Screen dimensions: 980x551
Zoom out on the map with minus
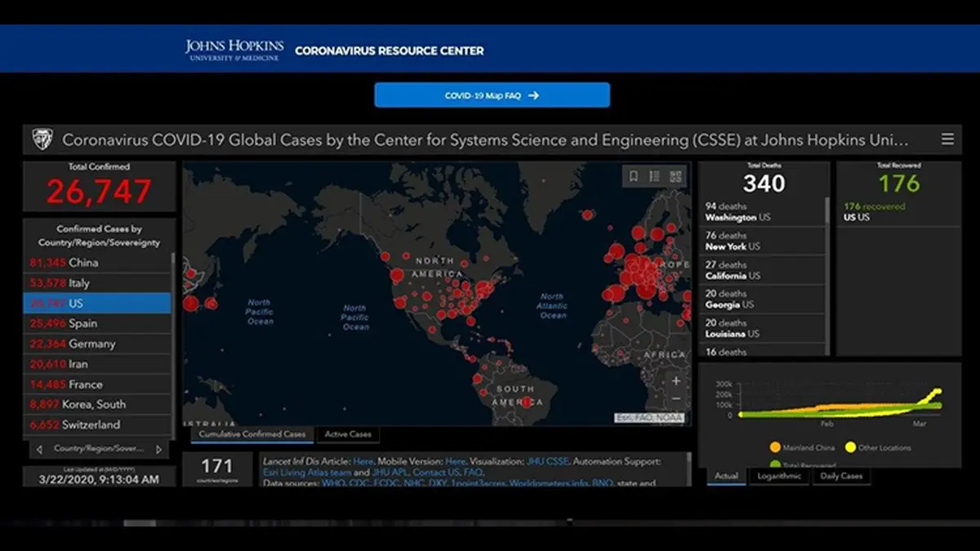[x=676, y=399]
